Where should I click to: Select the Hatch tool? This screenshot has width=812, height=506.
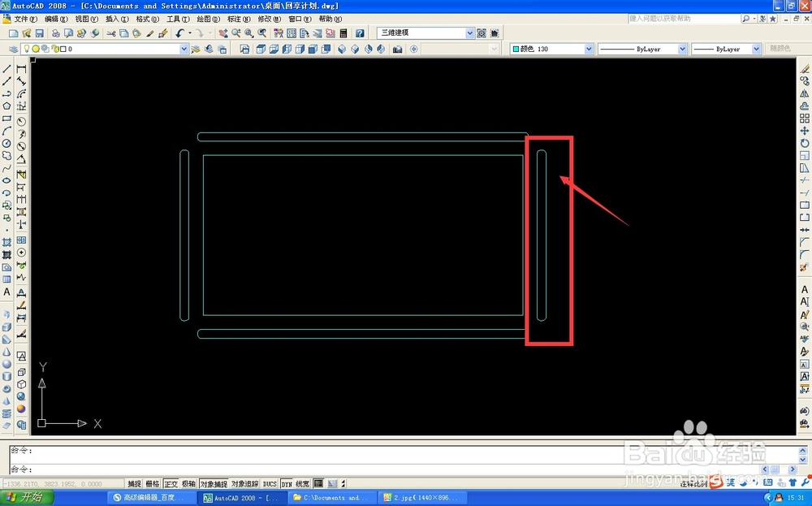(6, 242)
